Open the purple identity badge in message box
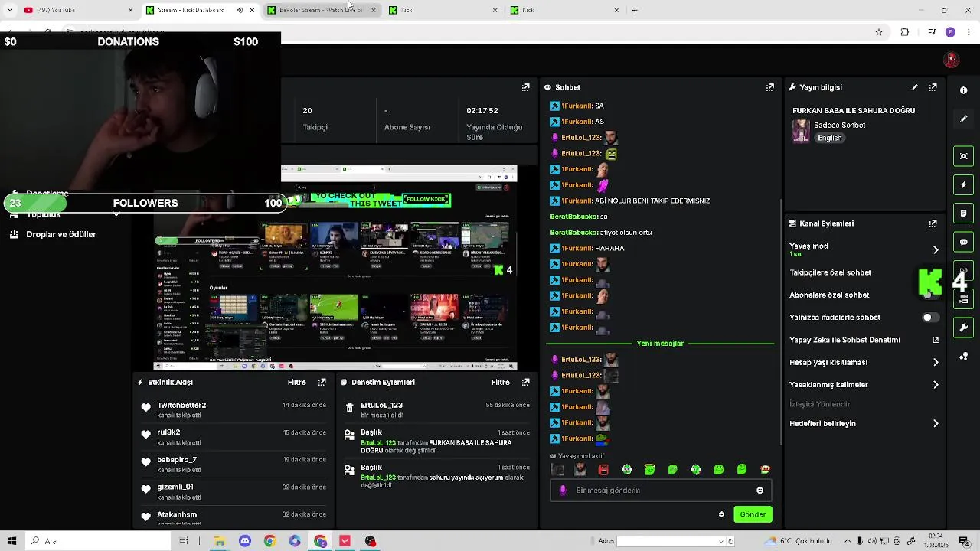Screen dimensions: 980x551 tap(563, 491)
